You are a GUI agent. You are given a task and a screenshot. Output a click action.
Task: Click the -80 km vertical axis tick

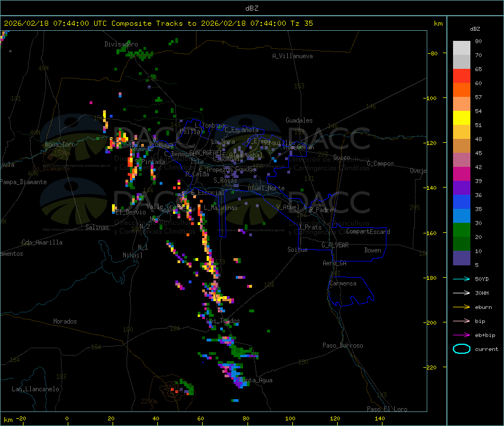click(433, 54)
